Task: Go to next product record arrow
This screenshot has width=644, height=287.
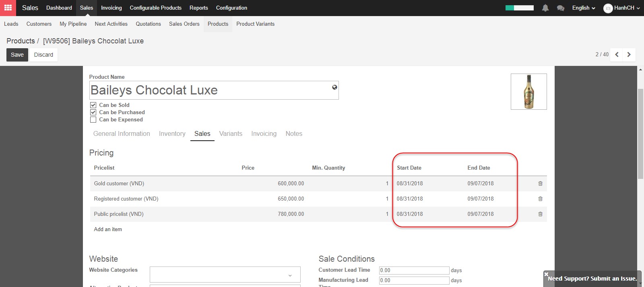Action: coord(629,55)
